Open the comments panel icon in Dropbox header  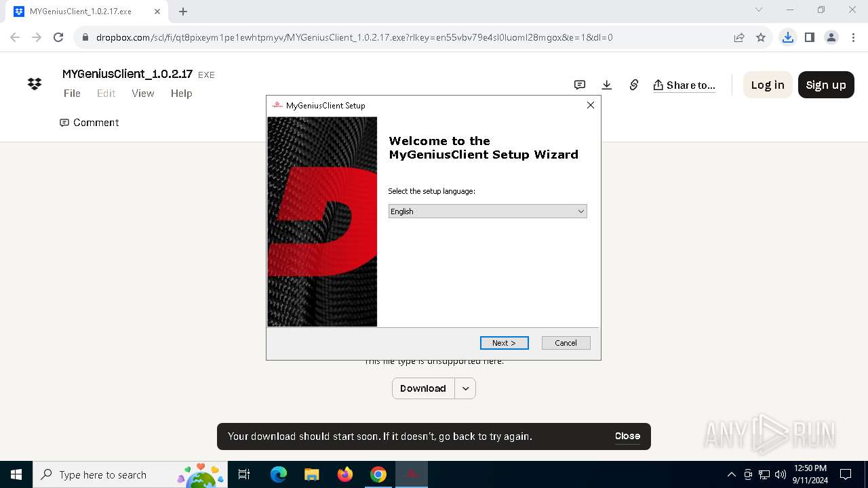pyautogui.click(x=580, y=85)
